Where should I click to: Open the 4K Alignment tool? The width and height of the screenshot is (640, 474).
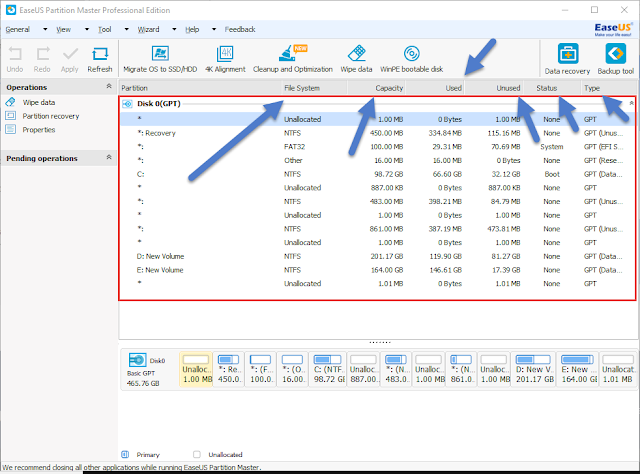point(225,59)
